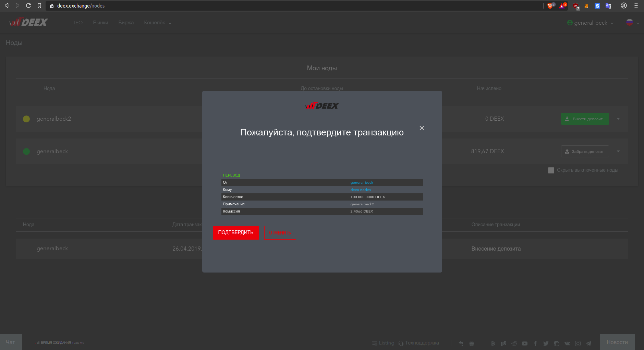Image resolution: width=644 pixels, height=350 pixels.
Task: Click the green status dot of generalbeck
Action: point(26,152)
